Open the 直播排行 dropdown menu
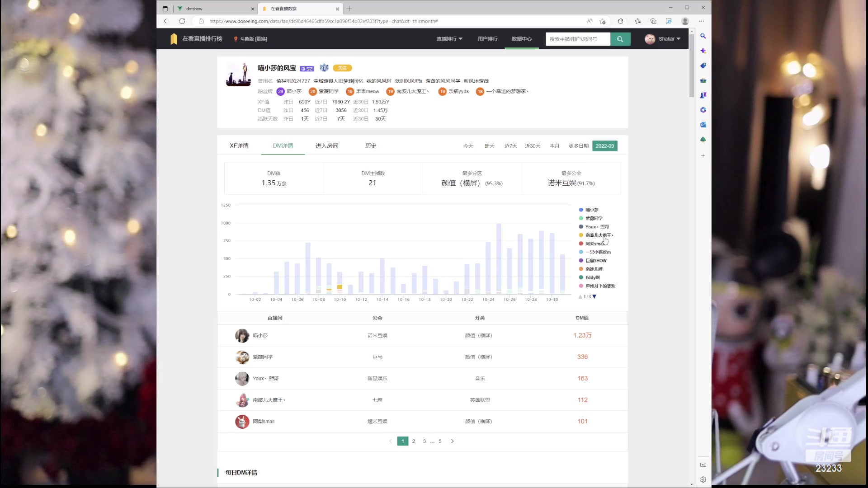This screenshot has height=488, width=868. click(x=449, y=39)
